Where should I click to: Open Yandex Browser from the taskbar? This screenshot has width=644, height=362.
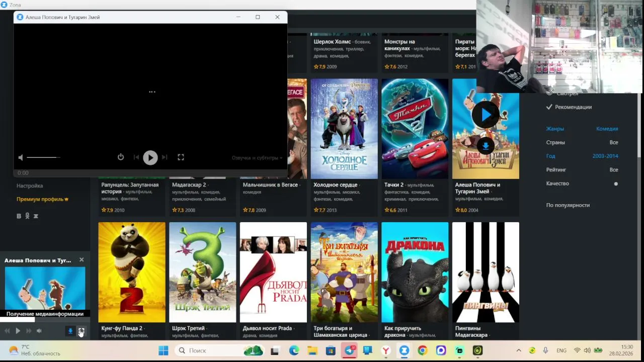click(x=386, y=350)
